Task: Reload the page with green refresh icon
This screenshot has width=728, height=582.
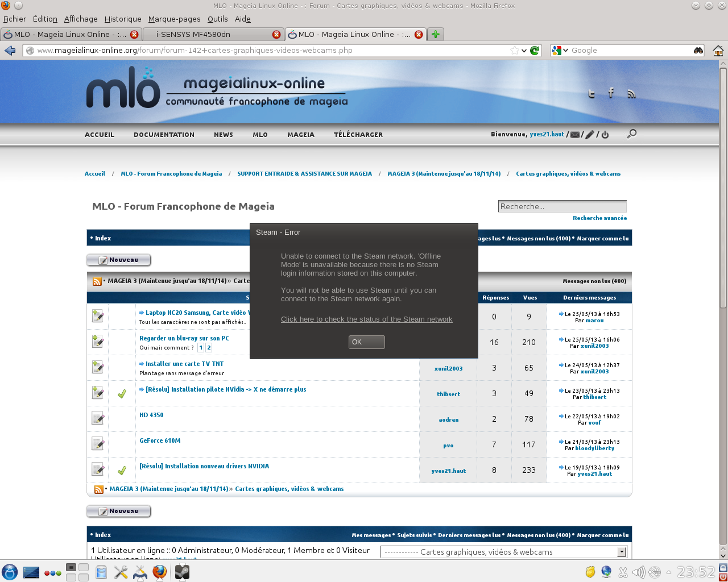Action: (535, 51)
